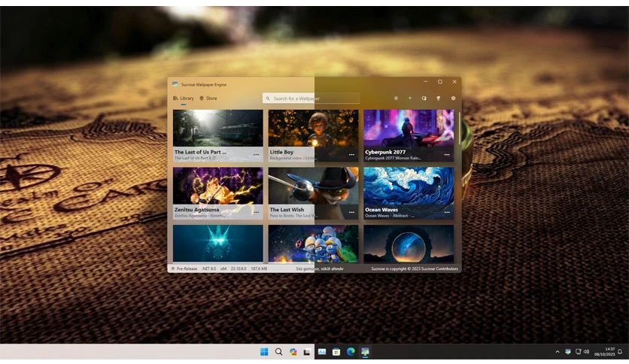Open the Photos-like app on taskbar
Screen dimensions: 629x364
322,352
